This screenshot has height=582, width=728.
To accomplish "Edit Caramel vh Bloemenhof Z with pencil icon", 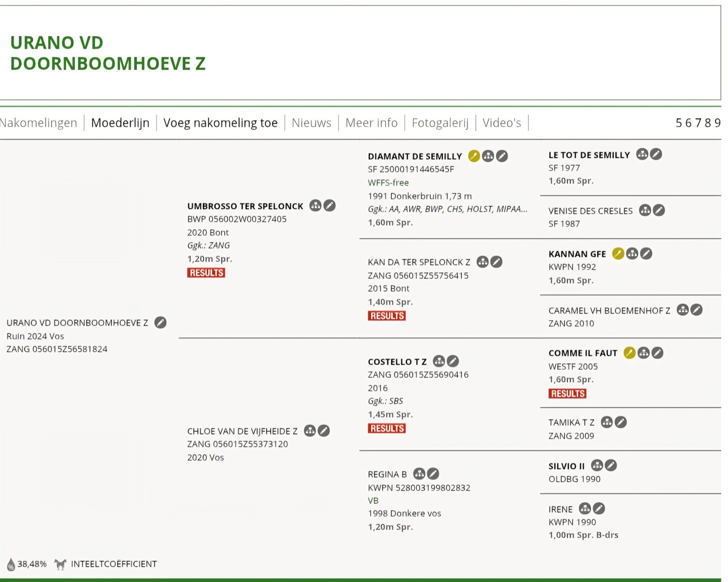I will pyautogui.click(x=697, y=310).
